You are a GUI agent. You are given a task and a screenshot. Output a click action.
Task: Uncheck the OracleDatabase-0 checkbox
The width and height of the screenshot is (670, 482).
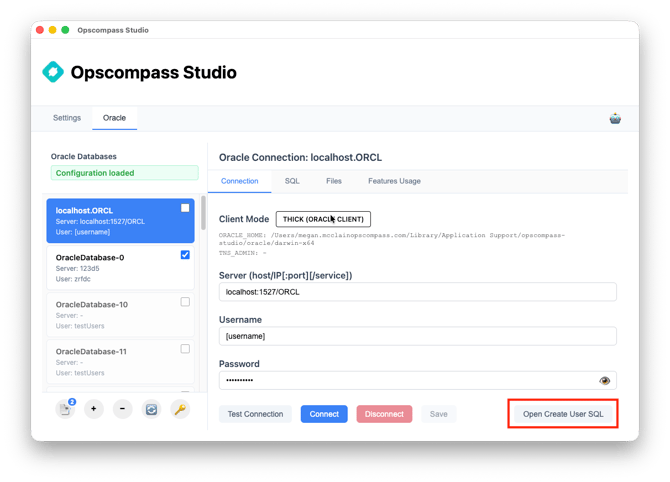pyautogui.click(x=185, y=255)
